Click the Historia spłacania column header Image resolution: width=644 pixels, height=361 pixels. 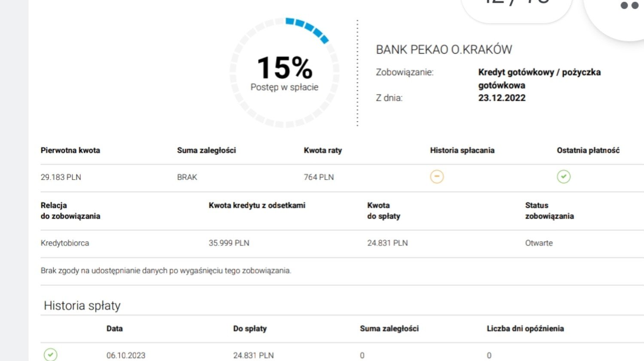click(x=462, y=150)
